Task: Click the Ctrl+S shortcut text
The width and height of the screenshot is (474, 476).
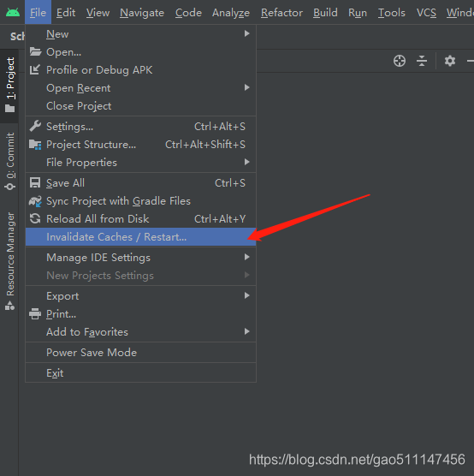Action: point(230,182)
